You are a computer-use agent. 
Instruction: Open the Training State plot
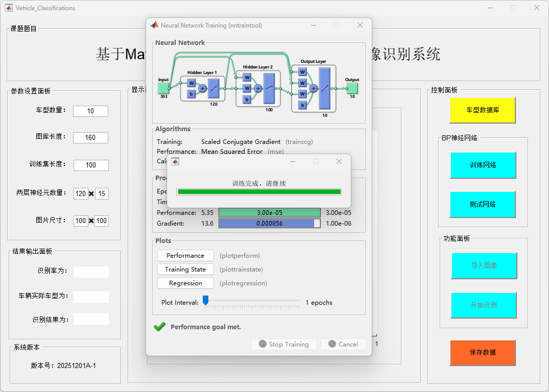185,269
